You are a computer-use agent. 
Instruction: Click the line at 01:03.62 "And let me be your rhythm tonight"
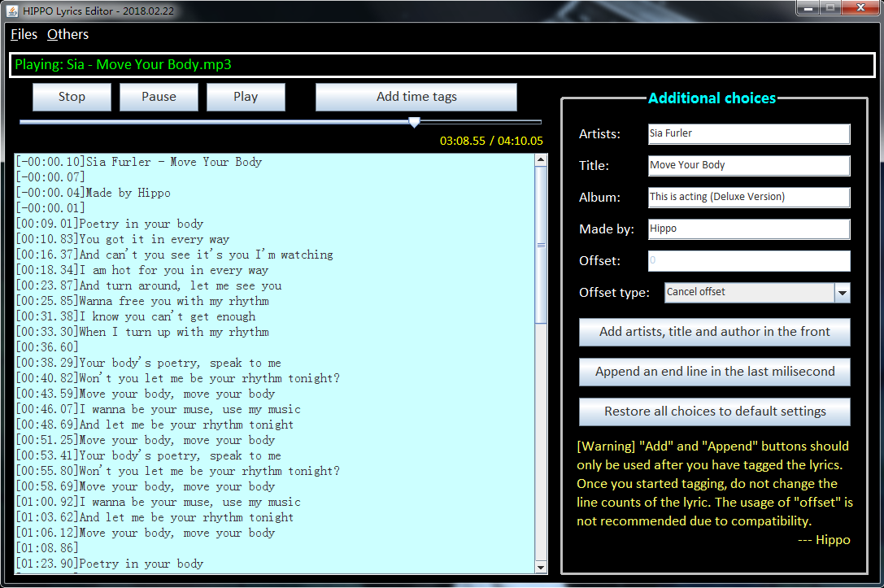coord(155,517)
